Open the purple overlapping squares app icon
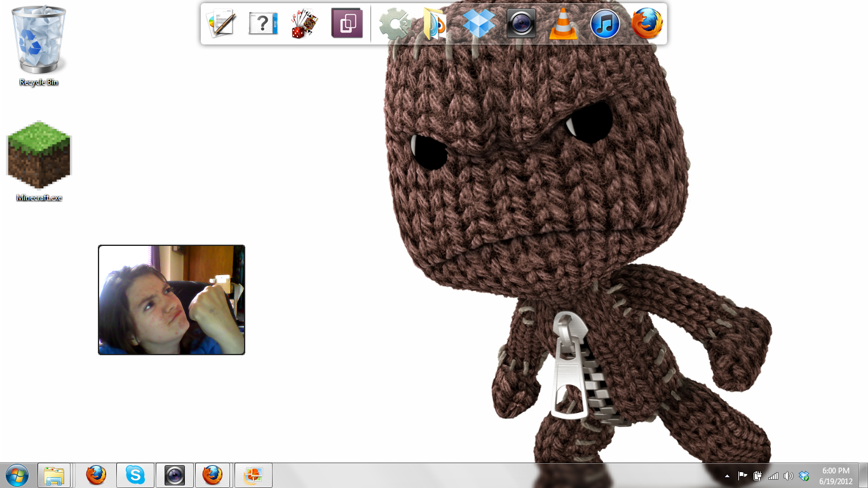Image resolution: width=868 pixels, height=488 pixels. 347,24
